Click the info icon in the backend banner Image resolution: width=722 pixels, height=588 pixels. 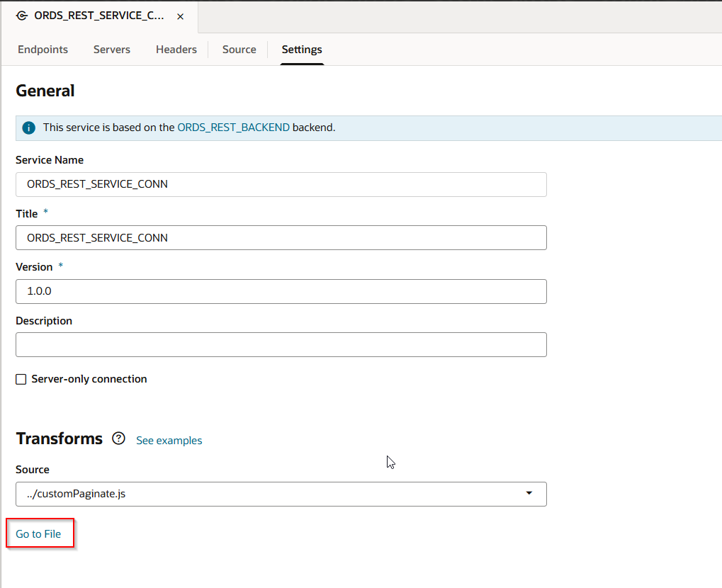tap(28, 128)
